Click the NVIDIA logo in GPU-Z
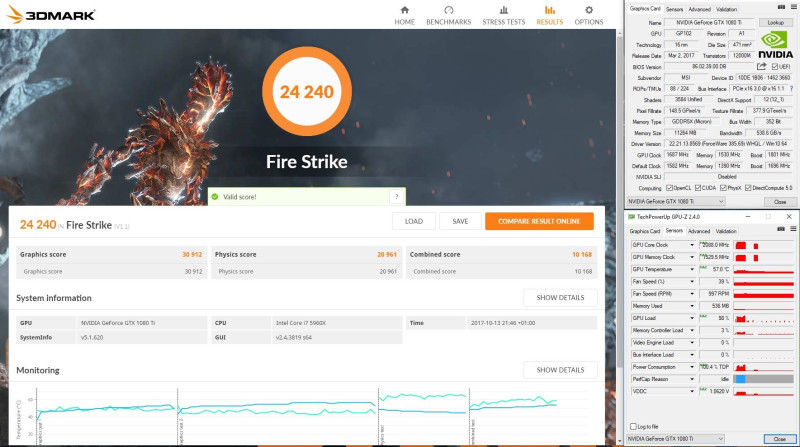Screen dimensions: 800x447 pos(776,45)
